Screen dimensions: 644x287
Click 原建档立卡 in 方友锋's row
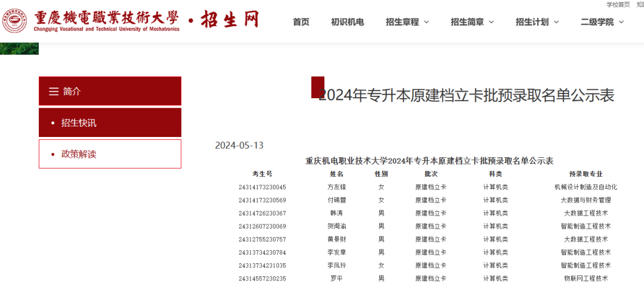coord(431,188)
